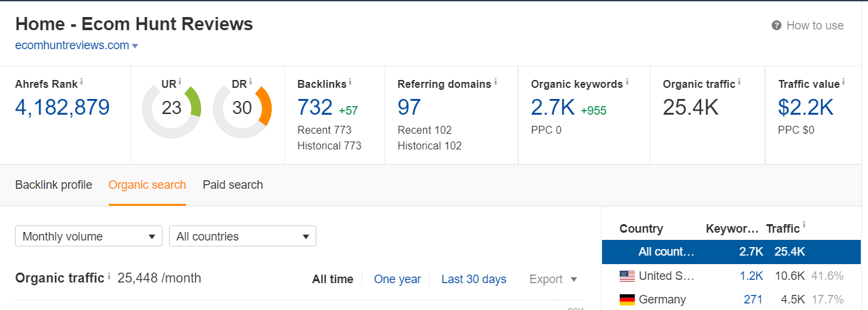This screenshot has width=868, height=310.
Task: Open the ecomhuntreviews.com link
Action: point(72,45)
